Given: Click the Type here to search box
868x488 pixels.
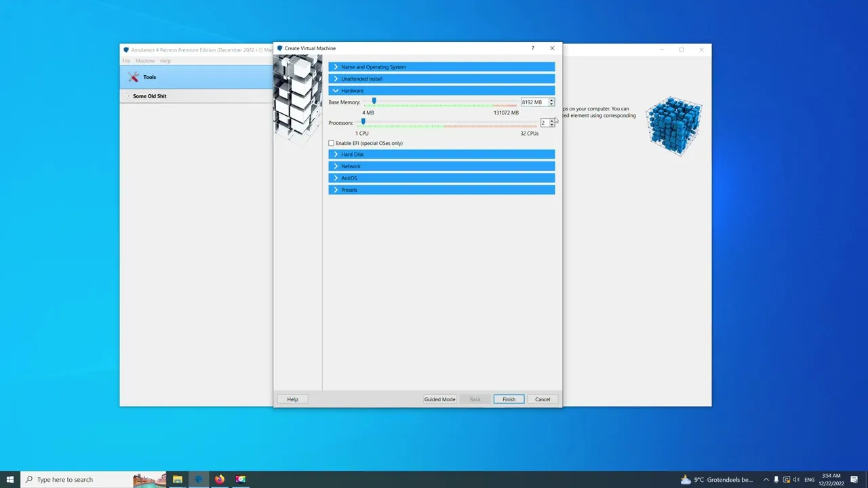Looking at the screenshot, I should point(94,479).
